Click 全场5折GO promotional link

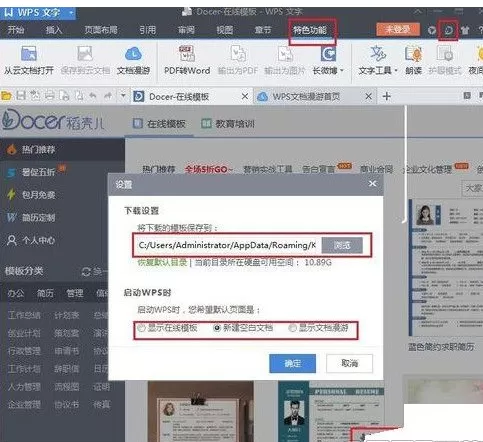click(208, 169)
